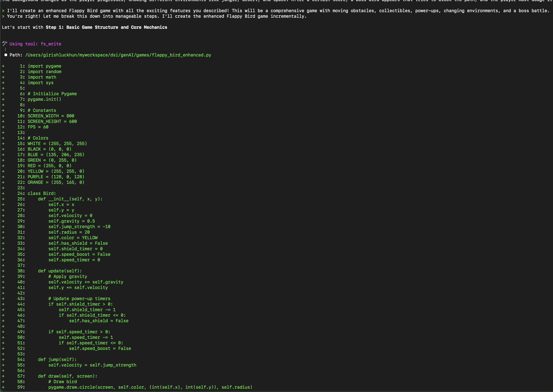
Task: Click the '>' prompt before "You're right!"
Action: (x=3, y=16)
